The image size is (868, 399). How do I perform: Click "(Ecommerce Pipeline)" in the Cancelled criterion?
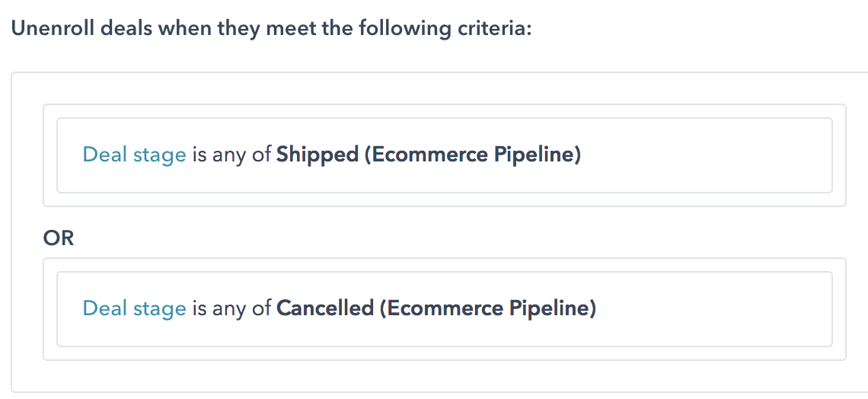coord(487,308)
